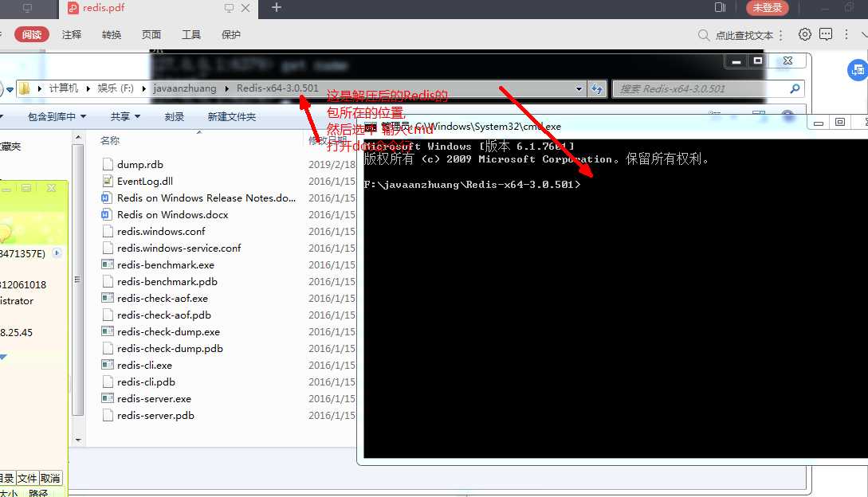Select the redis-cli.pdb file
868x497 pixels.
pyautogui.click(x=146, y=382)
